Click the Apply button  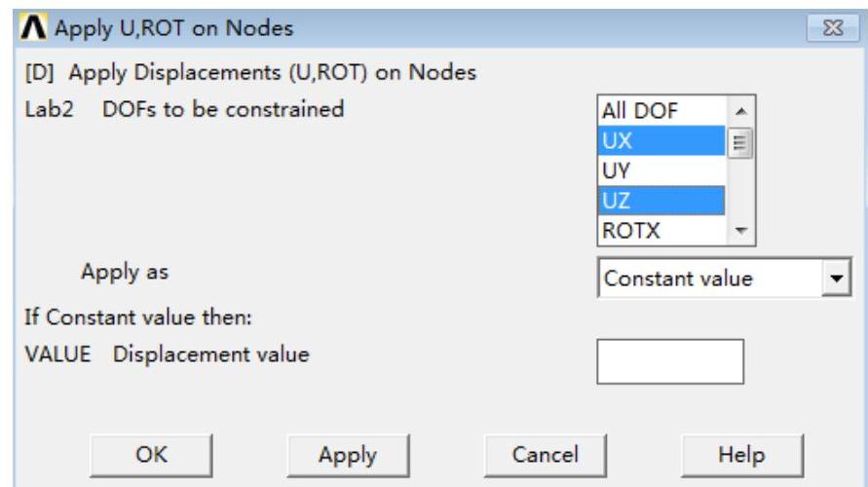pos(348,454)
